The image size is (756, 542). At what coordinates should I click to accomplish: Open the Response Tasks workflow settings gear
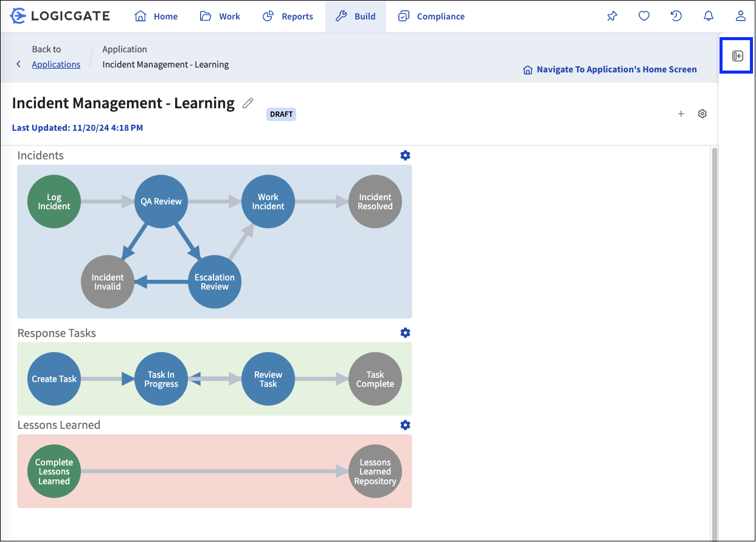point(405,333)
